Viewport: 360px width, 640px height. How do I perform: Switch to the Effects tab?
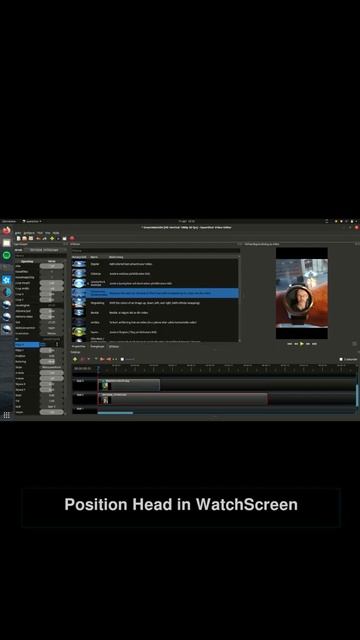[x=114, y=346]
